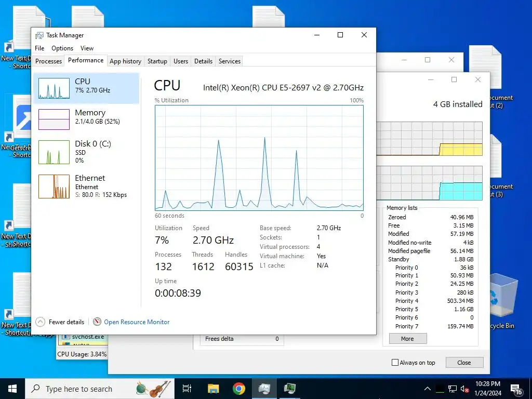Viewport: 532px width, 399px height.
Task: Click the cyan memory graph in back window
Action: click(x=430, y=183)
